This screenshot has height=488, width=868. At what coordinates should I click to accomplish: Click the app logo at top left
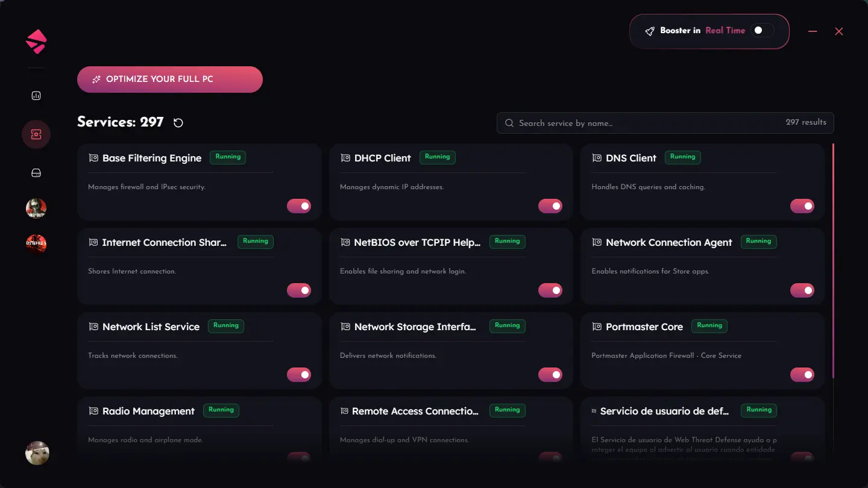(x=36, y=41)
